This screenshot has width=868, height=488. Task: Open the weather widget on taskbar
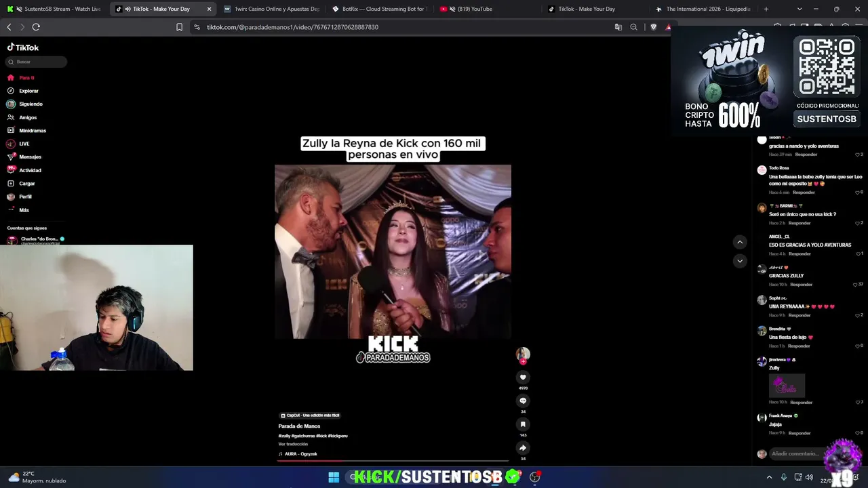(37, 477)
